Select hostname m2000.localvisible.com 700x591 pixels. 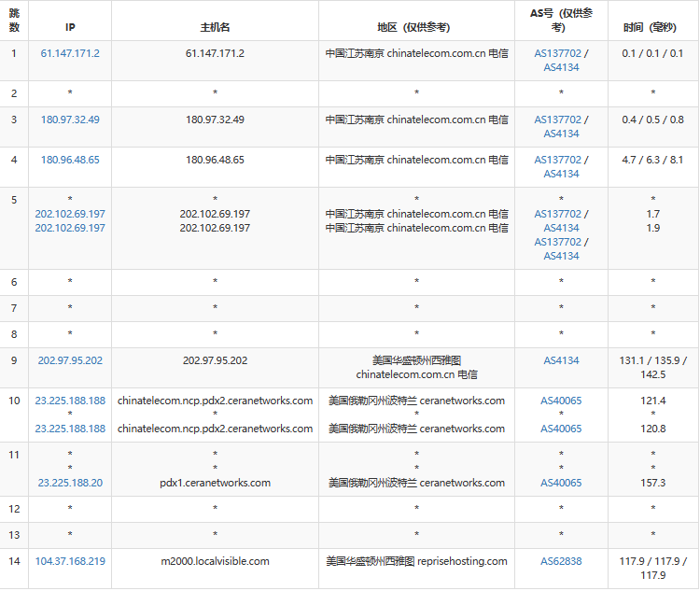click(216, 561)
